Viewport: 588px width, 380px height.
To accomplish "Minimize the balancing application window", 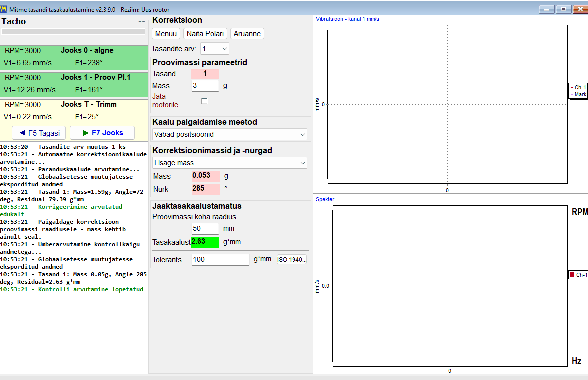I will tap(547, 9).
